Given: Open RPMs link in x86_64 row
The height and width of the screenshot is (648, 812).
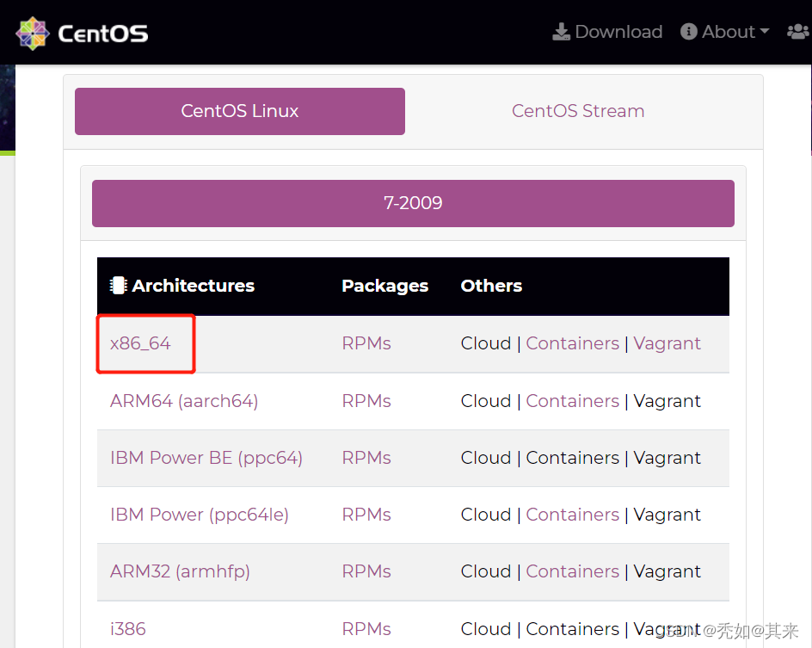Looking at the screenshot, I should pyautogui.click(x=366, y=343).
